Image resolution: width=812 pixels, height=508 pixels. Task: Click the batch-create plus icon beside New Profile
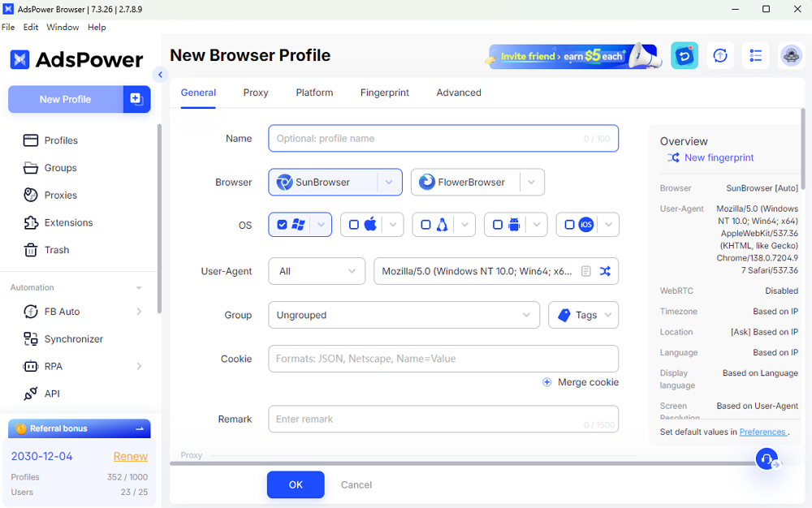tap(136, 99)
